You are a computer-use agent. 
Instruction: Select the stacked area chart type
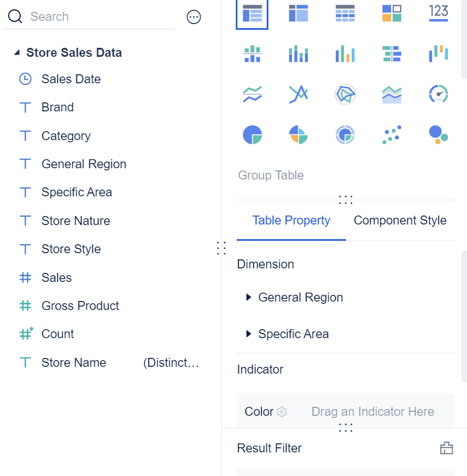coord(392,94)
